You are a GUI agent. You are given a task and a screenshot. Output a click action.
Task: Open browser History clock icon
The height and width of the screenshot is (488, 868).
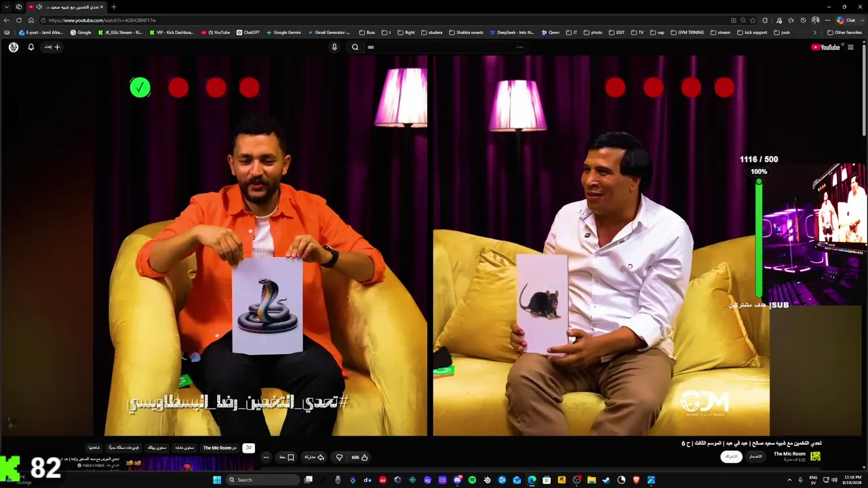pos(803,20)
